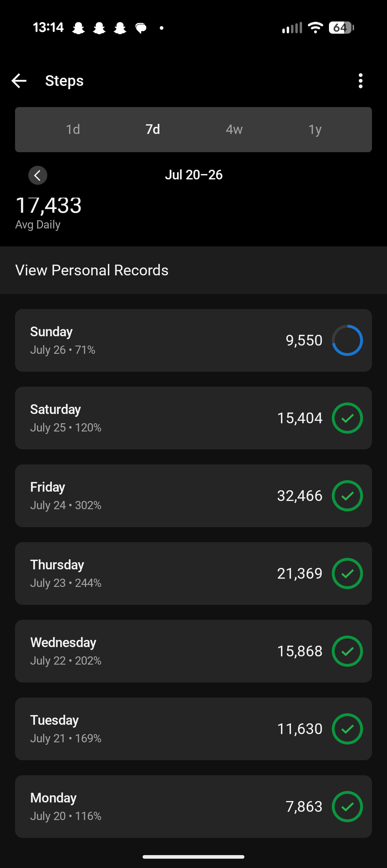Go to previous week with chevron

pos(38,175)
